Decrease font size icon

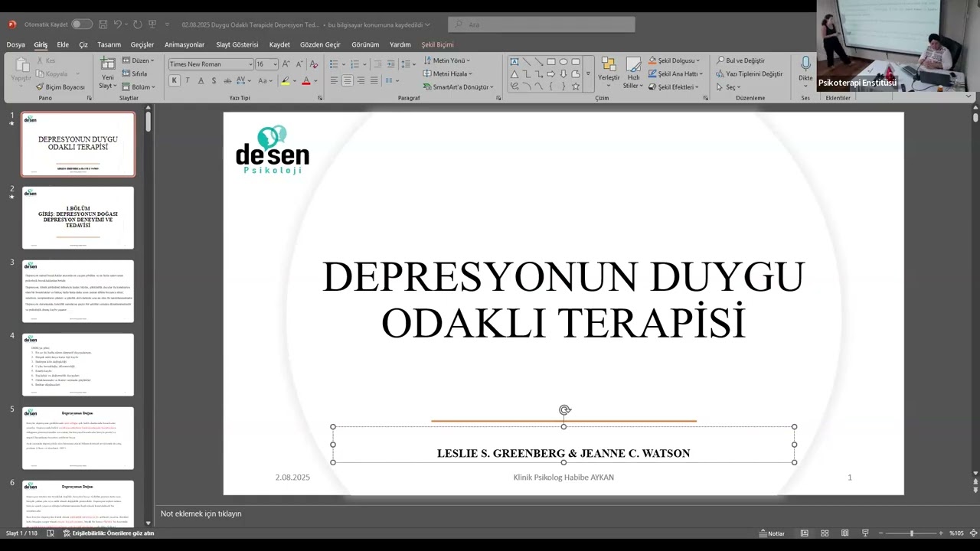299,64
